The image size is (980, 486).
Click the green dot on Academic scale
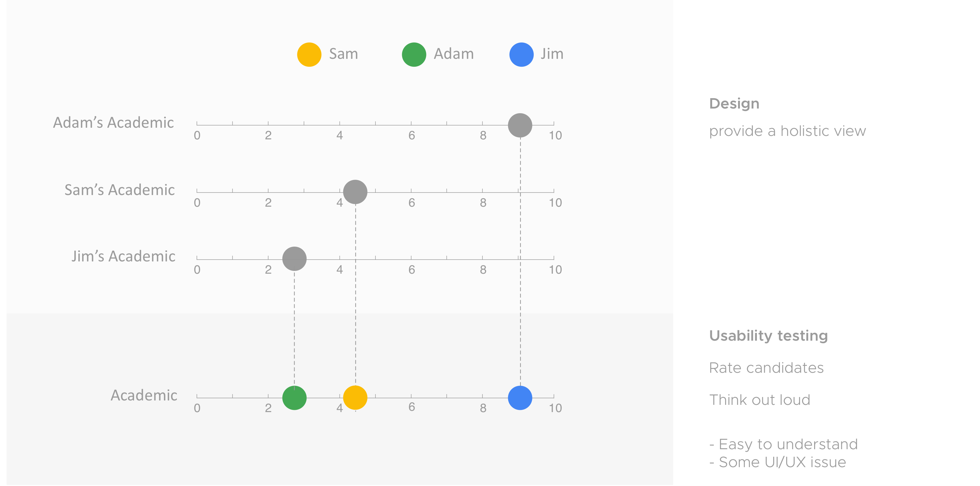pyautogui.click(x=295, y=398)
